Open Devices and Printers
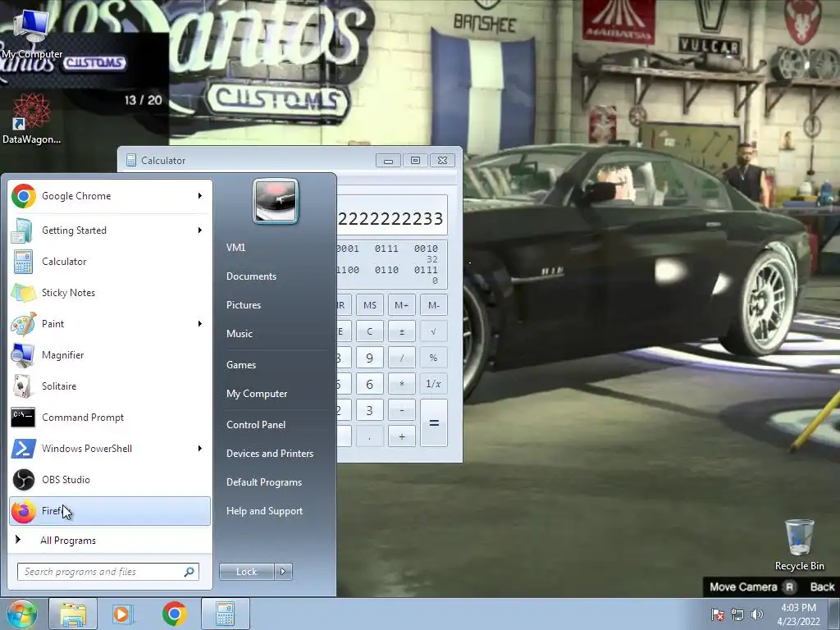 269,453
